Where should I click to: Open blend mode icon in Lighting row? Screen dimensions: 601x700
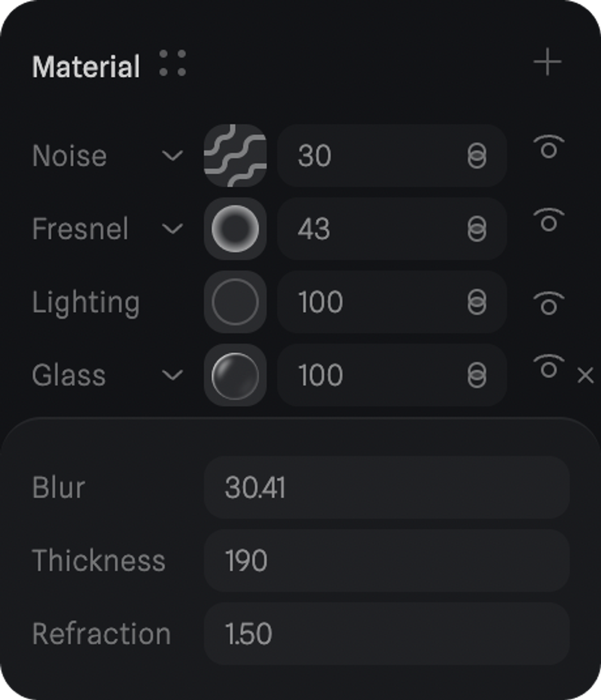click(x=477, y=302)
